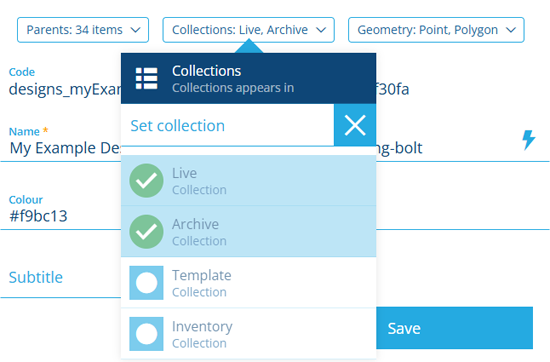Click the Collections header title text
Screen dimensions: 550x362
pos(206,71)
